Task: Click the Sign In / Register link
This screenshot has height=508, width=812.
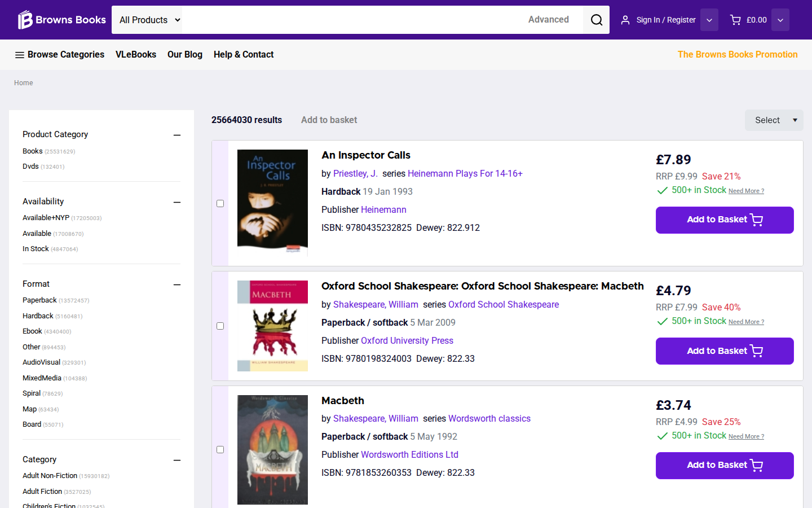Action: pyautogui.click(x=666, y=20)
